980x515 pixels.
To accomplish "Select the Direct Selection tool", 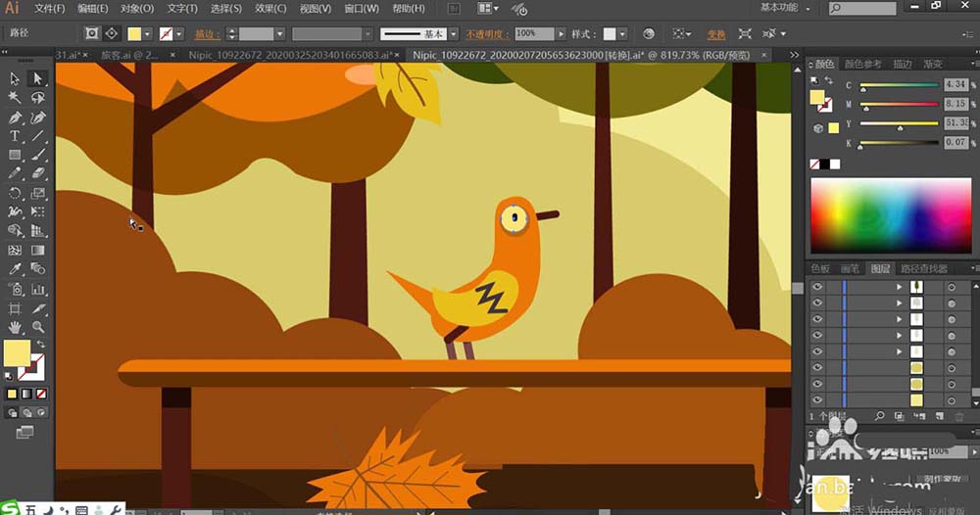I will coord(37,78).
